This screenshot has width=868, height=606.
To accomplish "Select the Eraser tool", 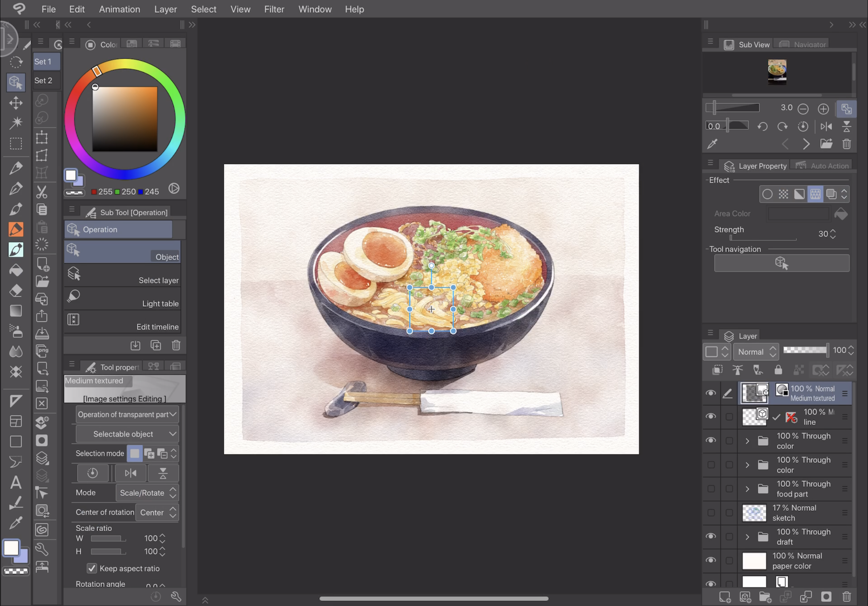I will (x=16, y=290).
